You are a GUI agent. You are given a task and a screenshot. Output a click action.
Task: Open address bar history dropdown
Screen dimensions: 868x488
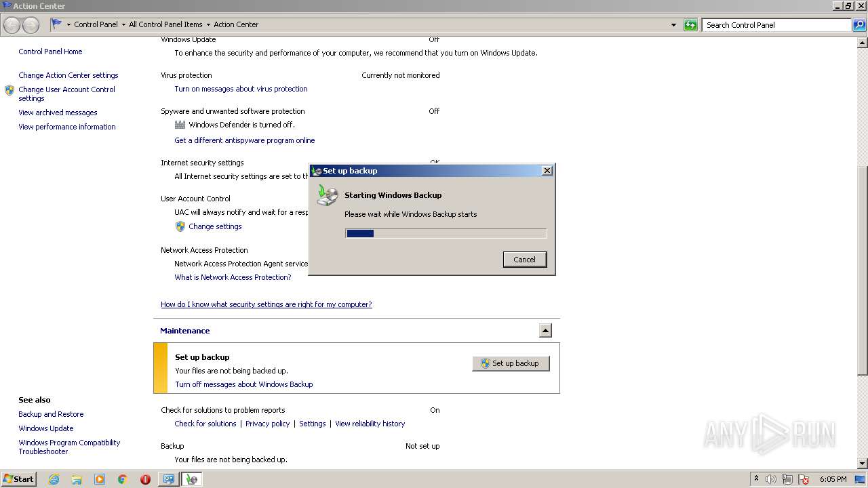[673, 25]
